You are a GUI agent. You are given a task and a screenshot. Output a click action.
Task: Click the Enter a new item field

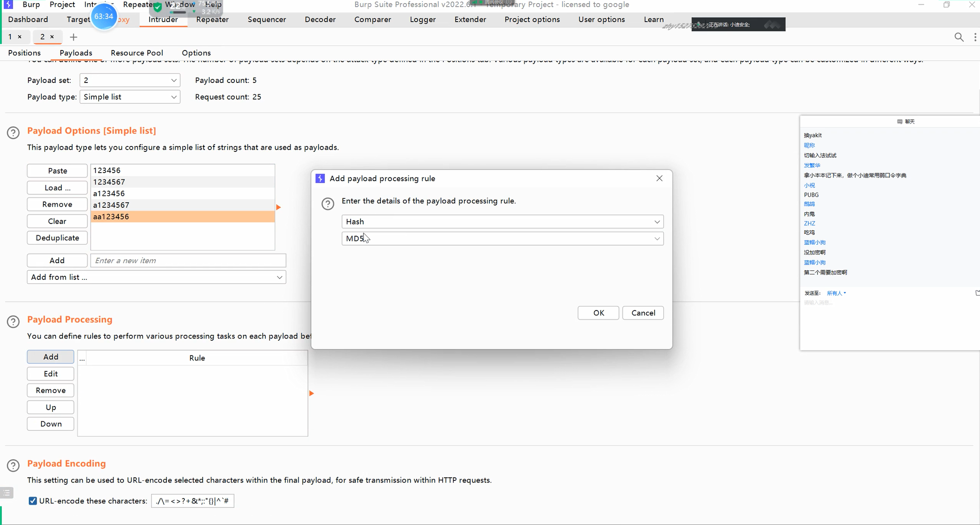[188, 260]
